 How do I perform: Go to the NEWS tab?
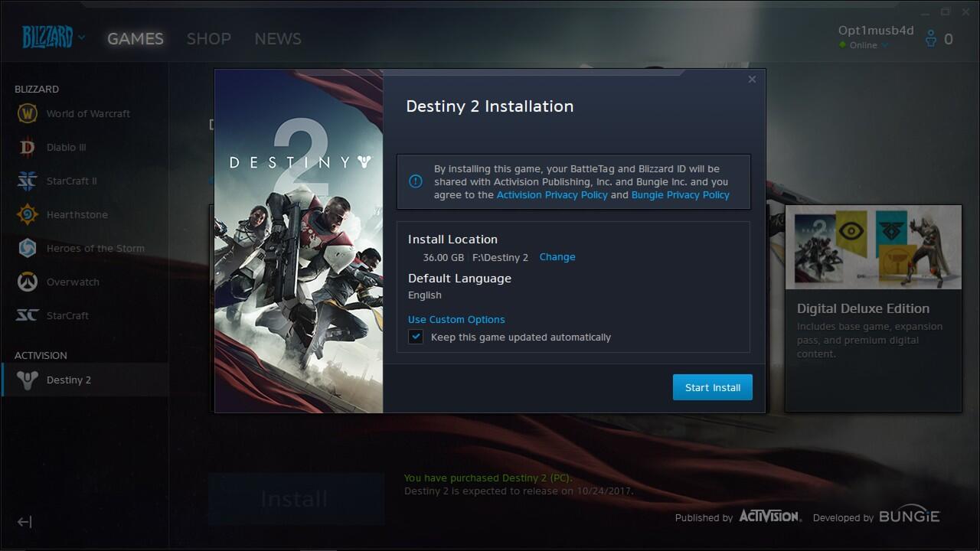[278, 38]
